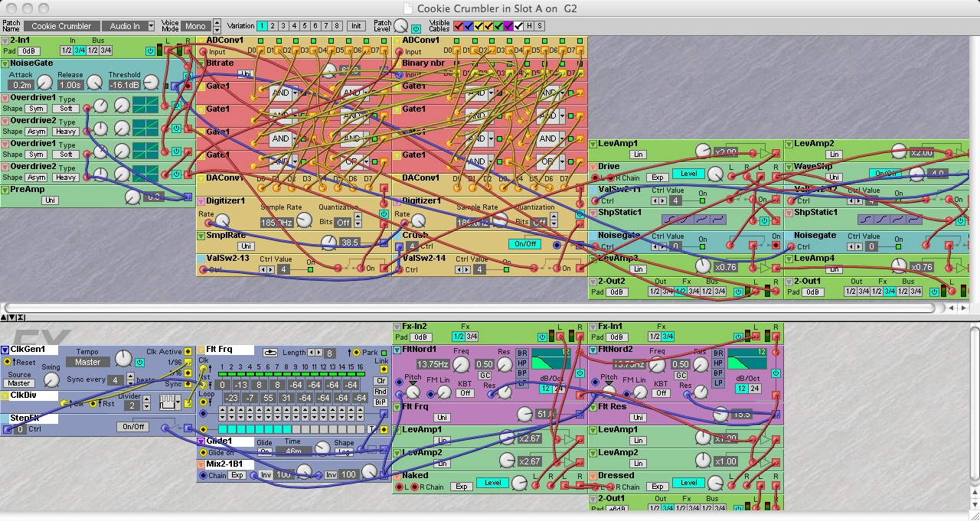This screenshot has height=521, width=980.
Task: Collapse the ClkGen1 module triangle
Action: click(5, 350)
